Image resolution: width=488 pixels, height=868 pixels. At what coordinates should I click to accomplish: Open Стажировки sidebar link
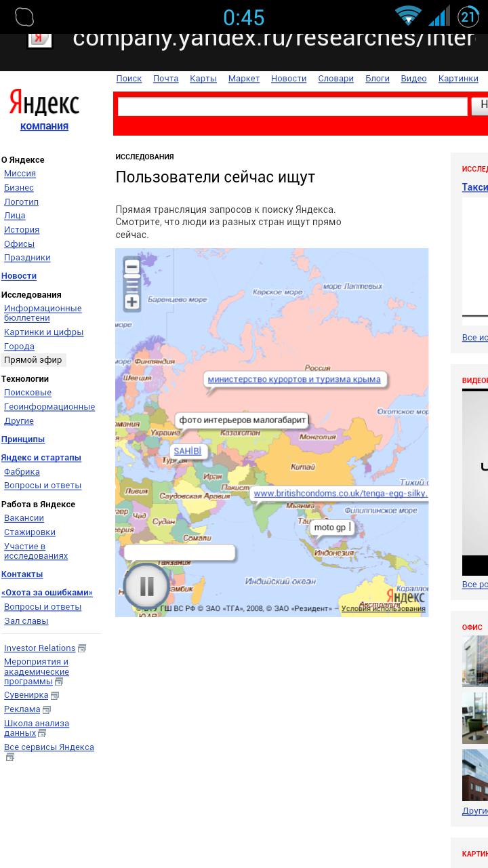pyautogui.click(x=30, y=532)
